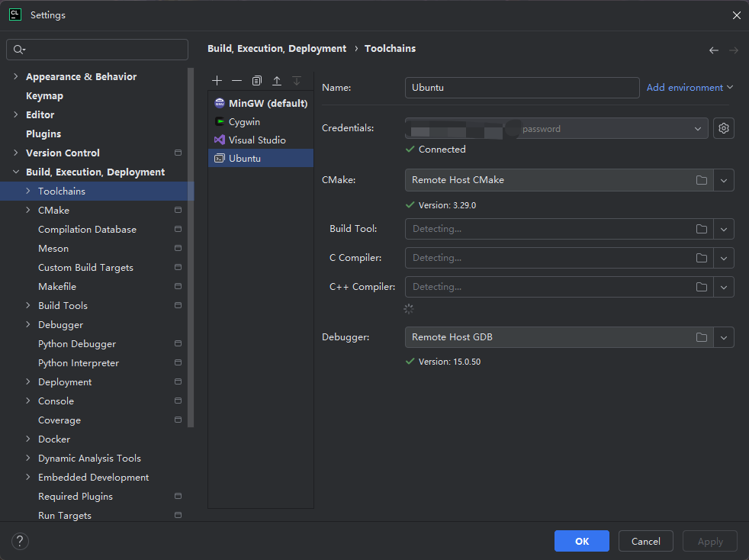Open credentials settings gear icon
The width and height of the screenshot is (749, 560).
724,129
